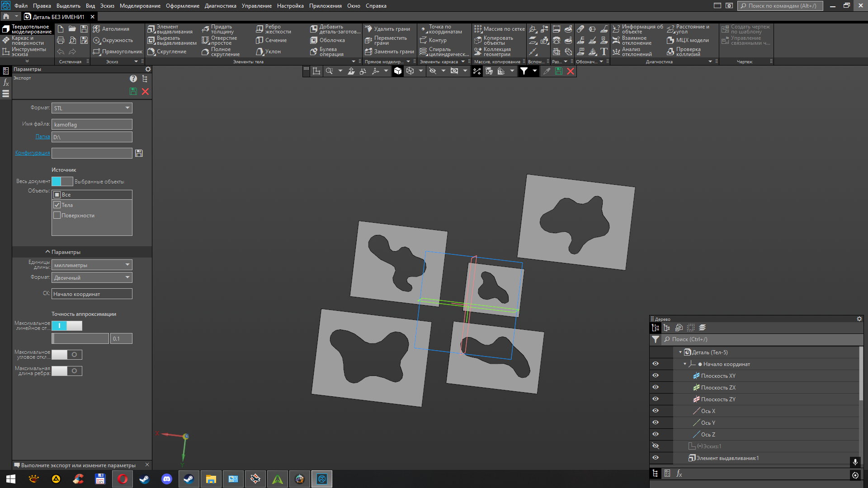The height and width of the screenshot is (488, 868).
Task: Open the Булева операция tool
Action: point(327,52)
